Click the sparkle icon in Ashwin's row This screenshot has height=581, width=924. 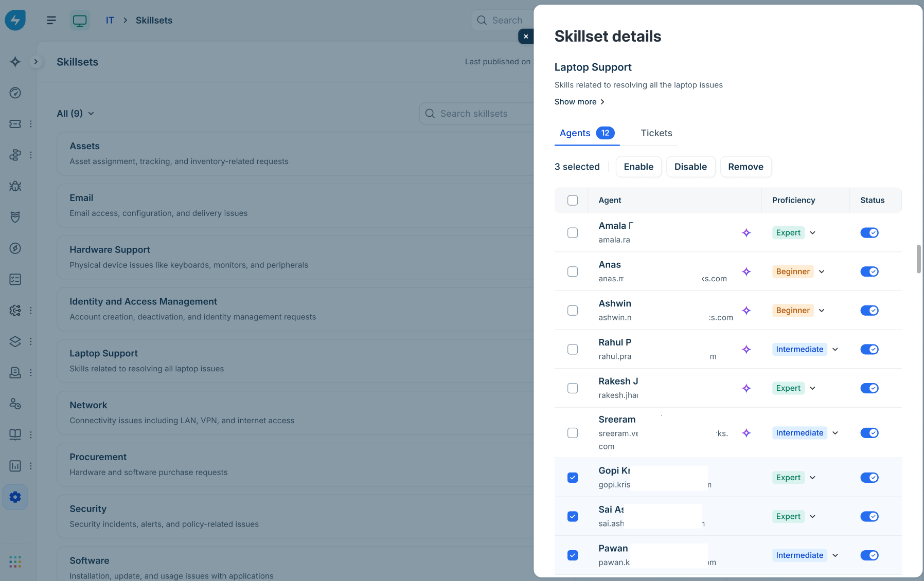pyautogui.click(x=747, y=311)
